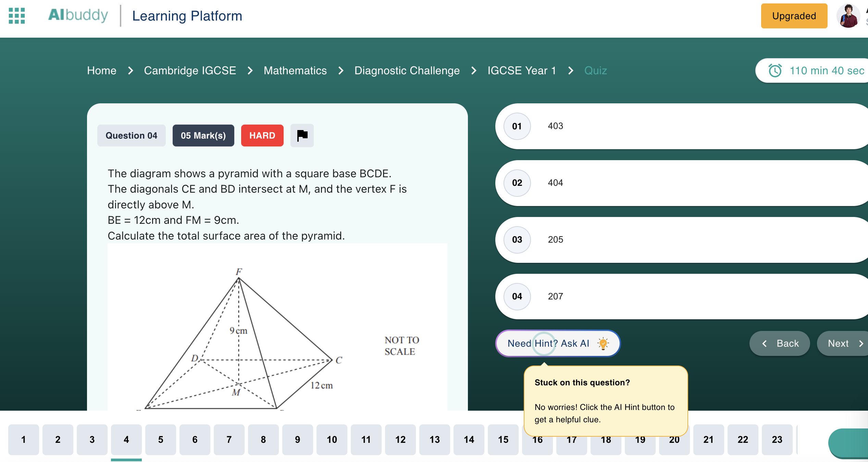Viewport: 868px width, 462px height.
Task: Click the lightbulb icon on the AI hint button
Action: coord(603,343)
